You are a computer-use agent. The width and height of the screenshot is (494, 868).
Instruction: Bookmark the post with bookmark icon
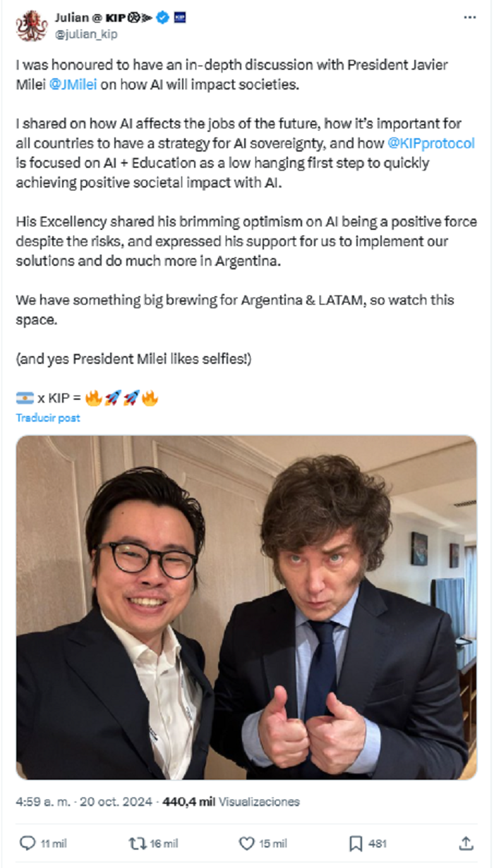pyautogui.click(x=356, y=843)
